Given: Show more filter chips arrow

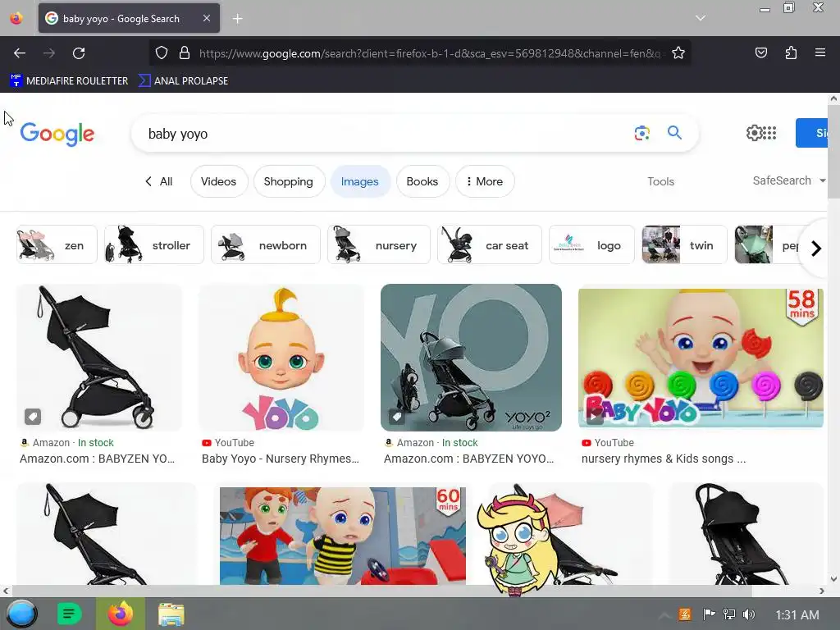Looking at the screenshot, I should pyautogui.click(x=815, y=248).
